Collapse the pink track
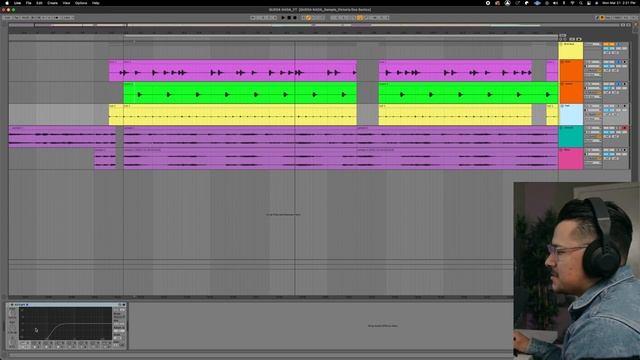 pyautogui.click(x=561, y=150)
